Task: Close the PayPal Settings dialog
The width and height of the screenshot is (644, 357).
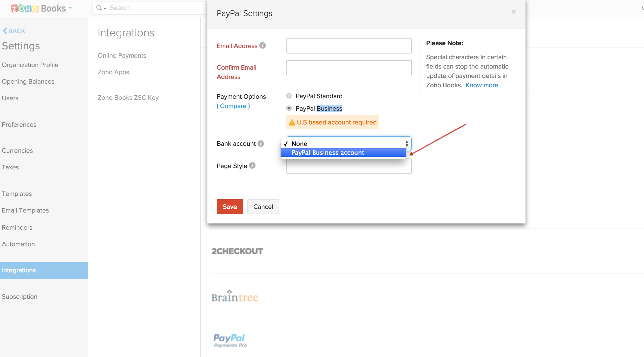Action: point(514,12)
